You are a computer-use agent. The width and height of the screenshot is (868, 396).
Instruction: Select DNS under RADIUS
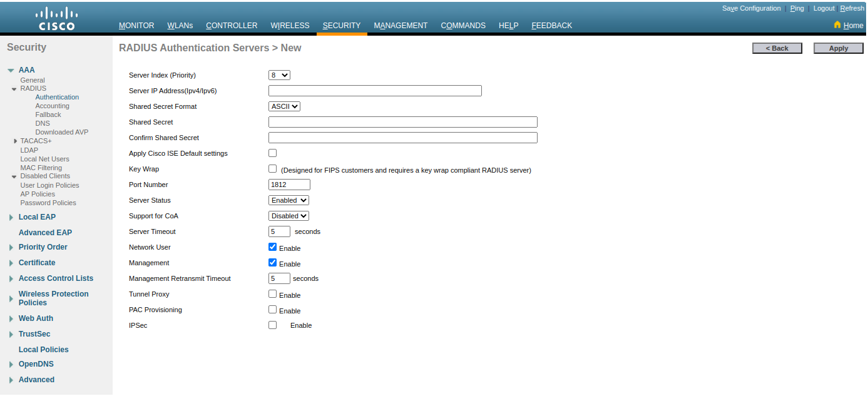tap(43, 123)
